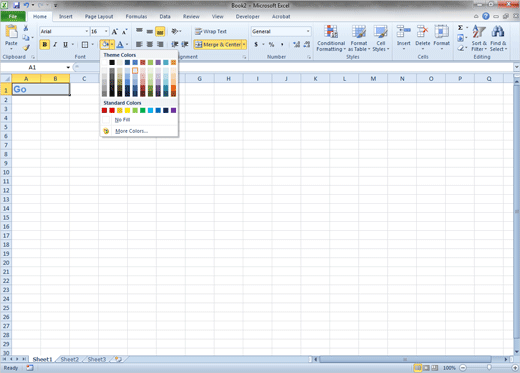The width and height of the screenshot is (520, 373).
Task: Open the Formulas ribbon tab
Action: 136,16
